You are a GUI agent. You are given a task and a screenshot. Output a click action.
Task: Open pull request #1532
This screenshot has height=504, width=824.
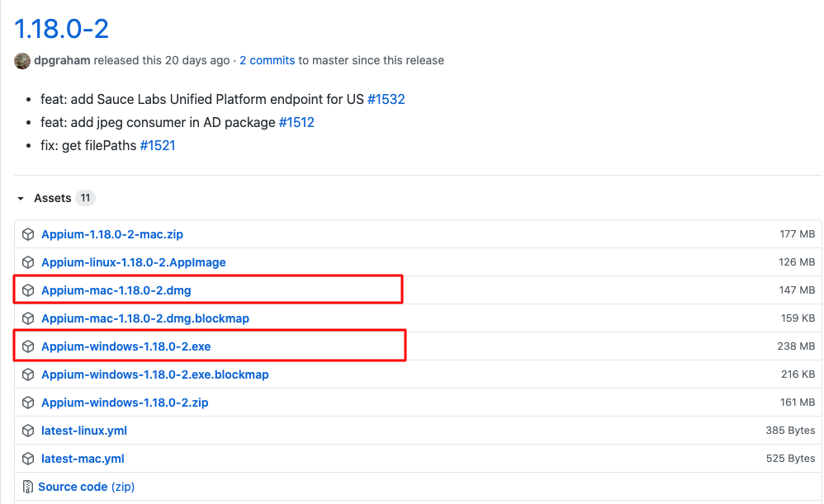[386, 99]
